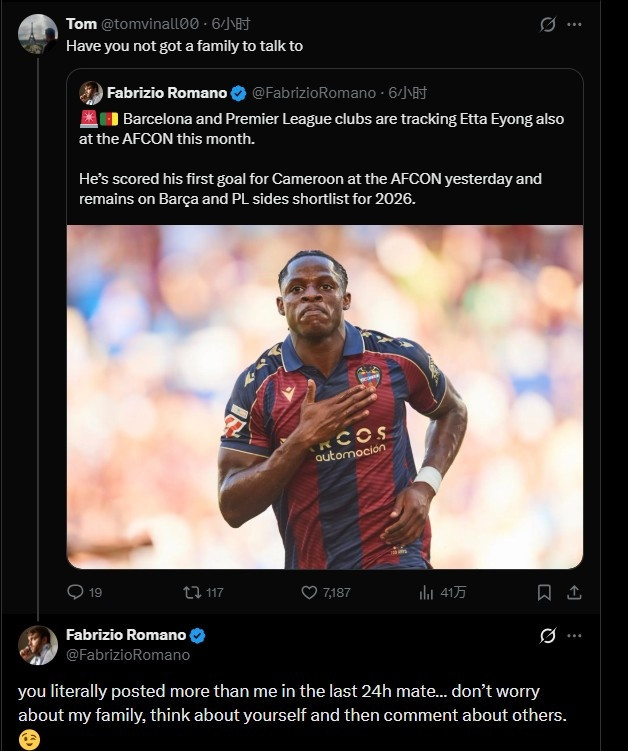The image size is (628, 751).
Task: Click the share upload icon
Action: pyautogui.click(x=574, y=592)
